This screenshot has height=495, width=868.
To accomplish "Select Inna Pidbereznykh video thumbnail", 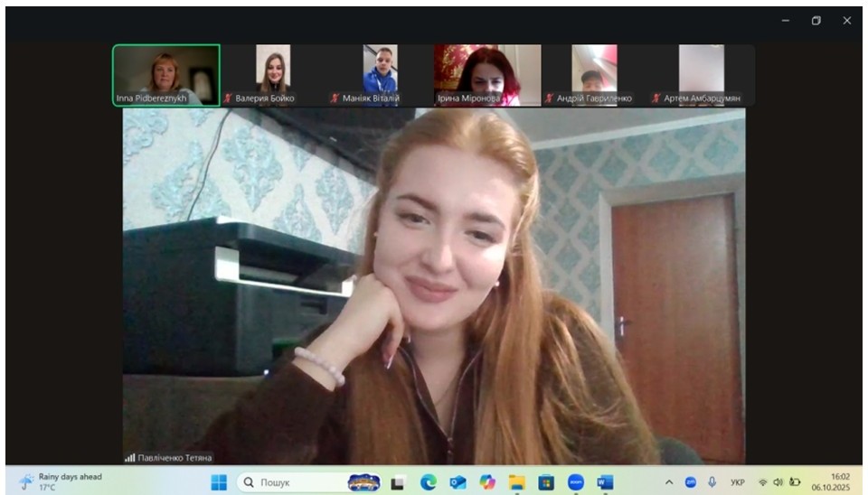I will [166, 75].
